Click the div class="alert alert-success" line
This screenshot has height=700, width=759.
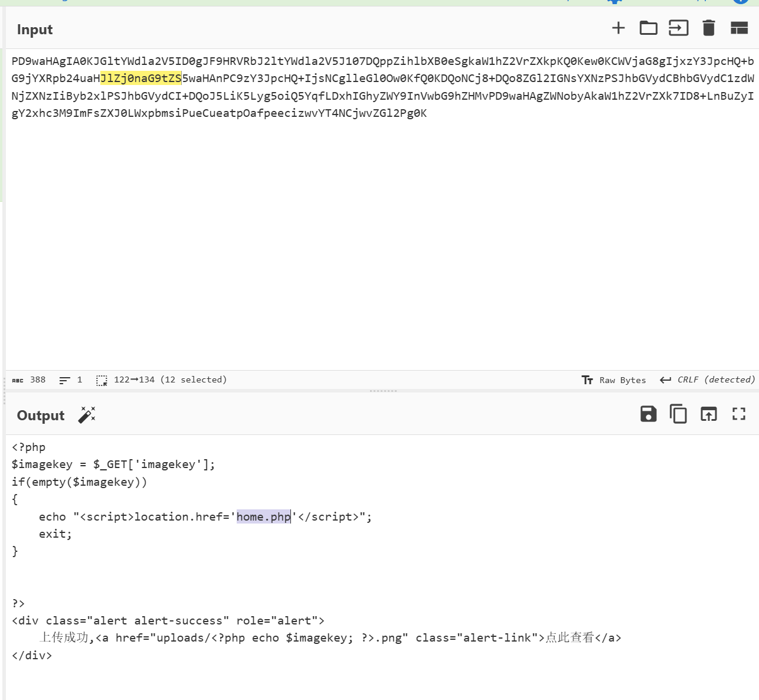(168, 621)
